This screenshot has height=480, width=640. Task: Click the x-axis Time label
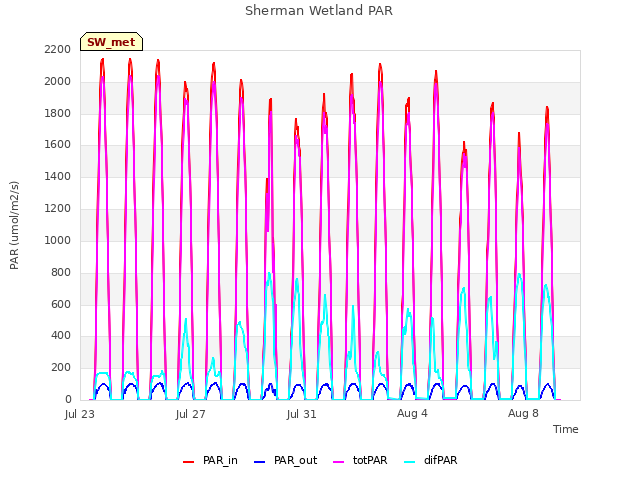pos(566,429)
